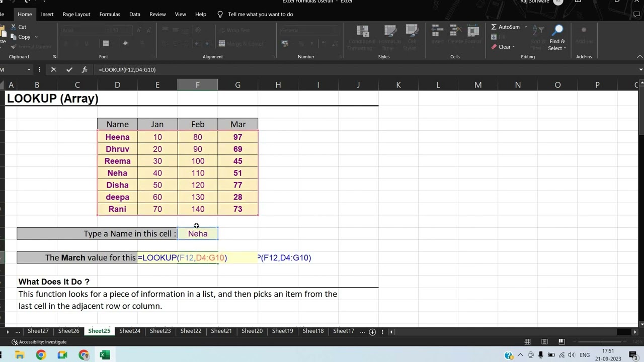
Task: Expand the Clear dropdown arrow
Action: tap(513, 47)
